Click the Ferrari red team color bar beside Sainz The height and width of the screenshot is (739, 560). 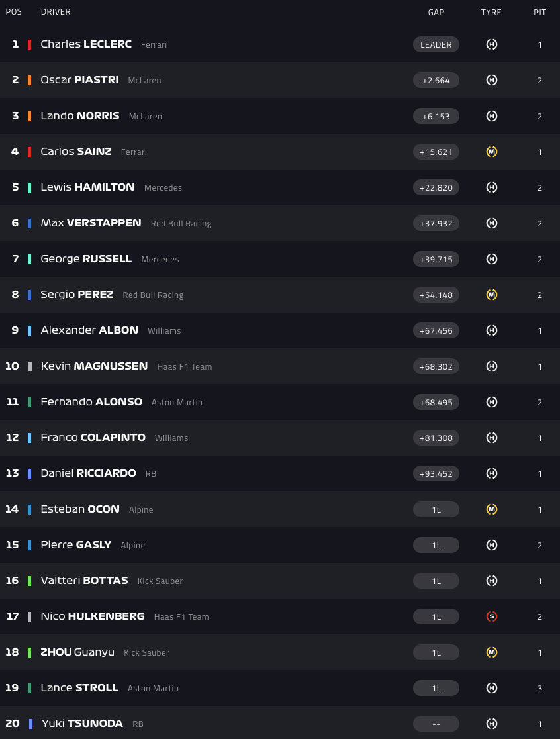tap(29, 152)
